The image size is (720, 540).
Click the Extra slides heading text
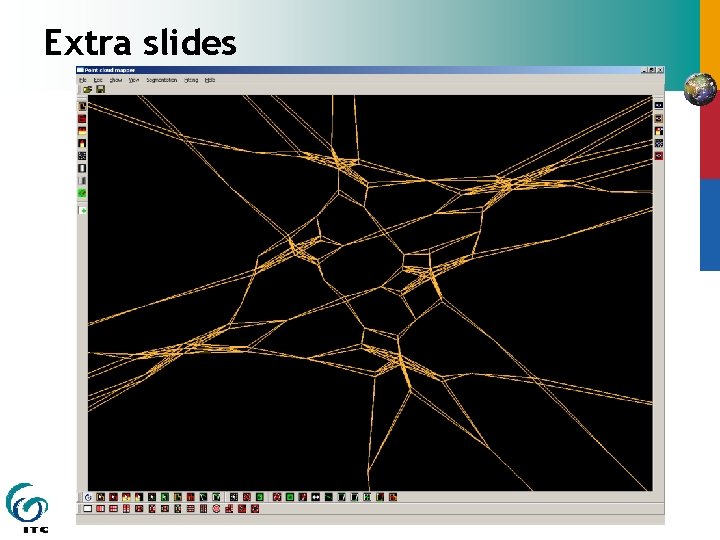click(140, 42)
